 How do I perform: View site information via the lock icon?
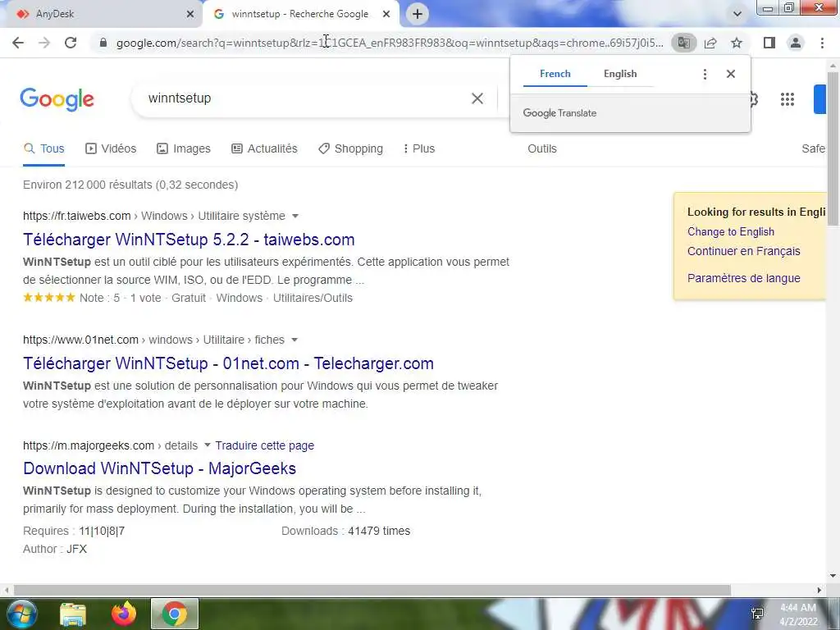tap(103, 43)
